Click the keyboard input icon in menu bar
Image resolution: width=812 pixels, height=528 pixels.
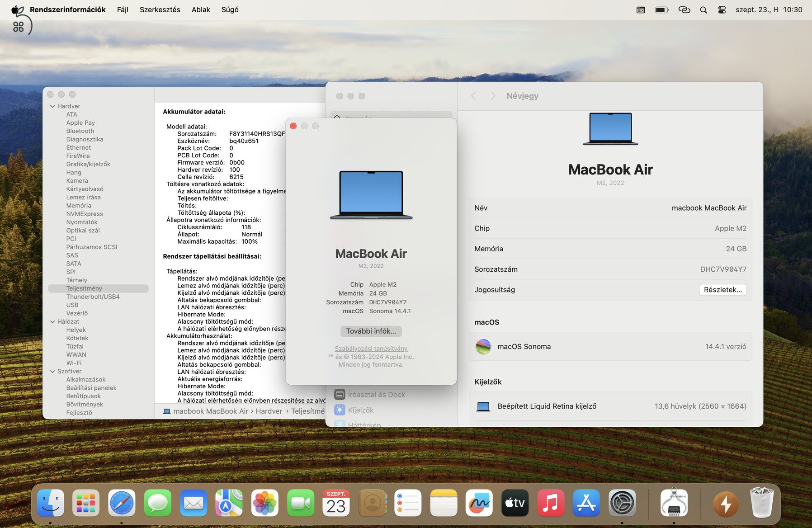click(641, 10)
